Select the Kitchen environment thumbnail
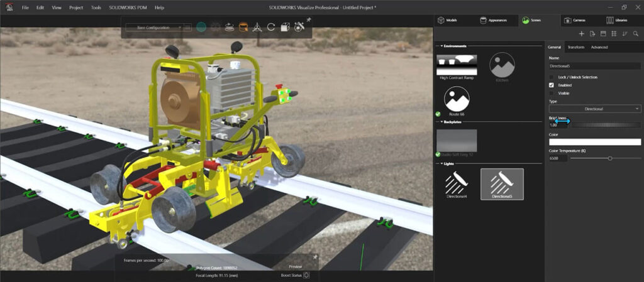Viewport: 644px width, 282px height. (502, 65)
